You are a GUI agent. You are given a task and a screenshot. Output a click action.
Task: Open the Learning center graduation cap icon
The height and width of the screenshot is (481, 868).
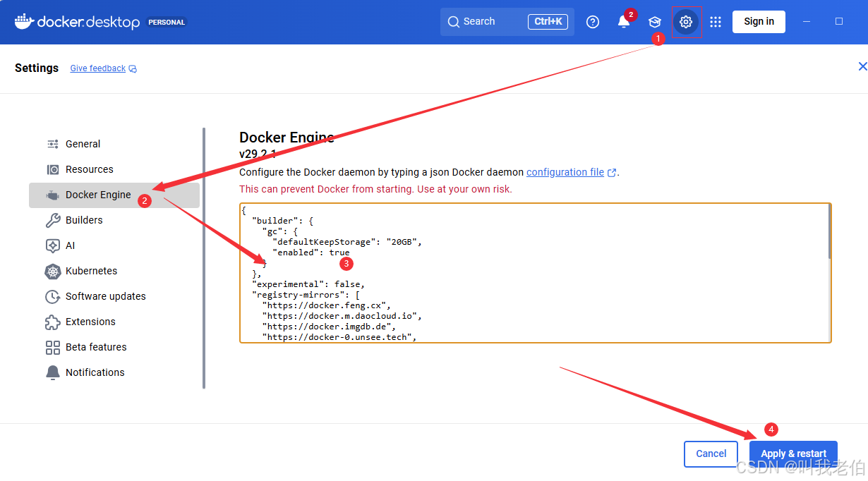(655, 22)
